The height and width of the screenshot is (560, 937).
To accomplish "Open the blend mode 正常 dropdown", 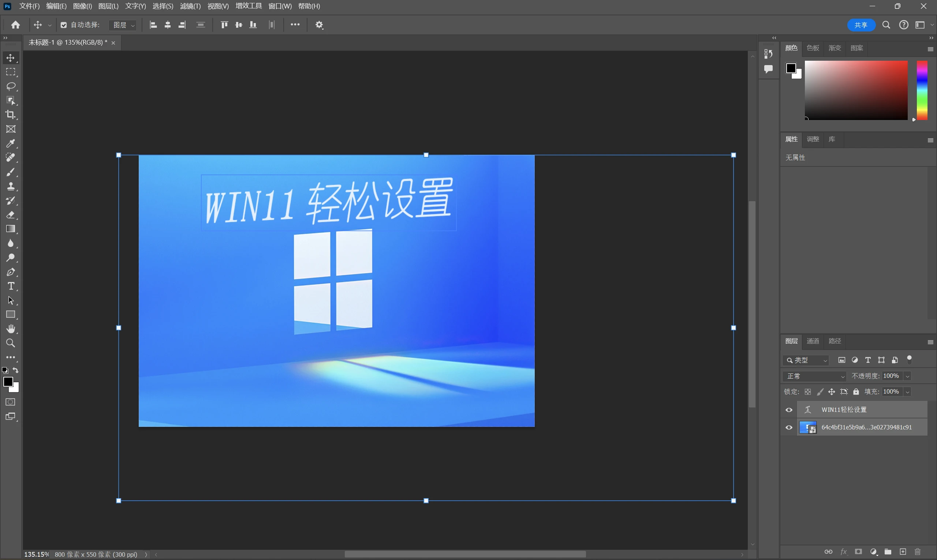I will pyautogui.click(x=814, y=376).
